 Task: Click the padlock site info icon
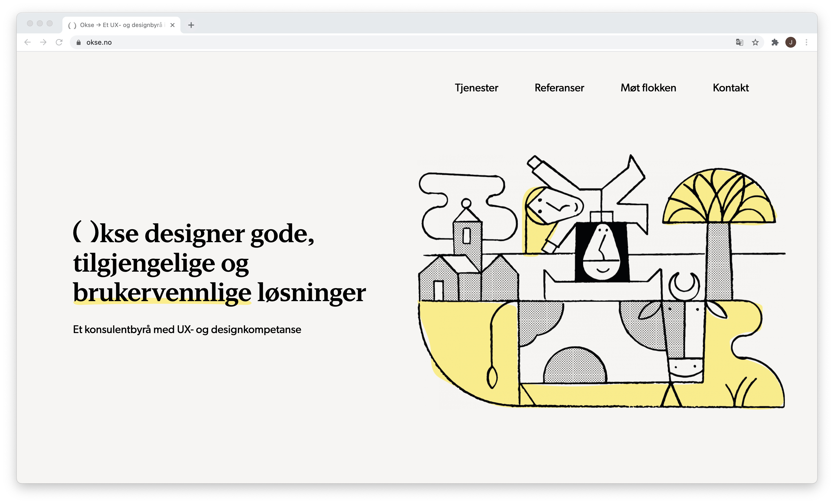click(79, 42)
